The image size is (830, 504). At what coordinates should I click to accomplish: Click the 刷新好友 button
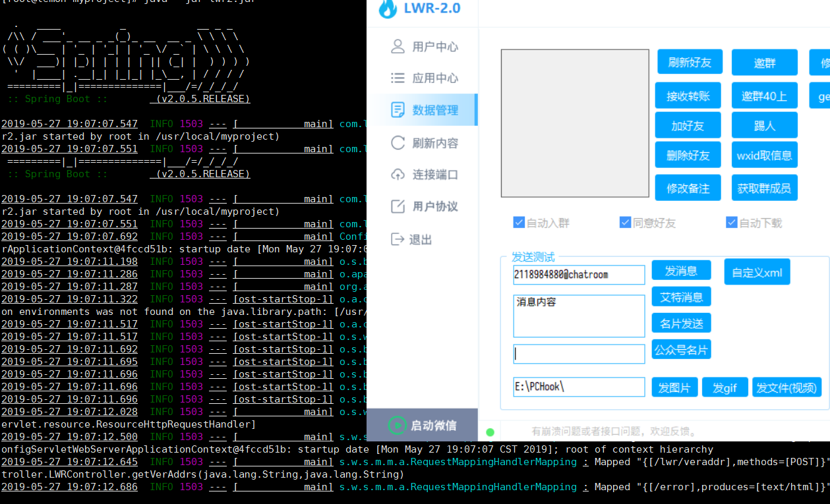(x=690, y=62)
